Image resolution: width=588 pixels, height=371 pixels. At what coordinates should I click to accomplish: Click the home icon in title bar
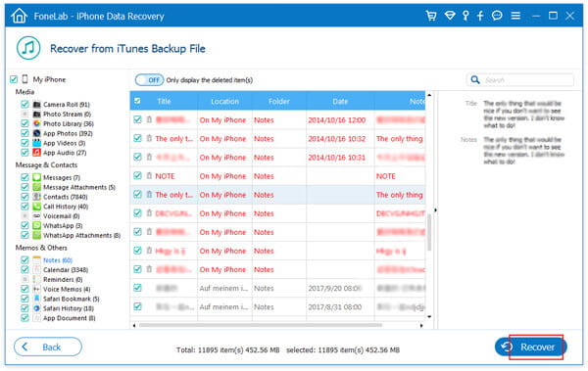[19, 16]
